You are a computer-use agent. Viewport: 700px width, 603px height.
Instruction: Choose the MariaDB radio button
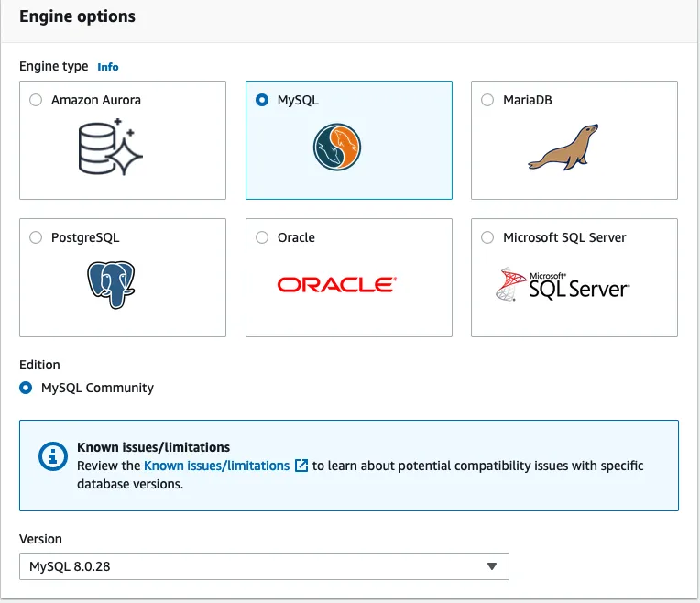[x=487, y=100]
